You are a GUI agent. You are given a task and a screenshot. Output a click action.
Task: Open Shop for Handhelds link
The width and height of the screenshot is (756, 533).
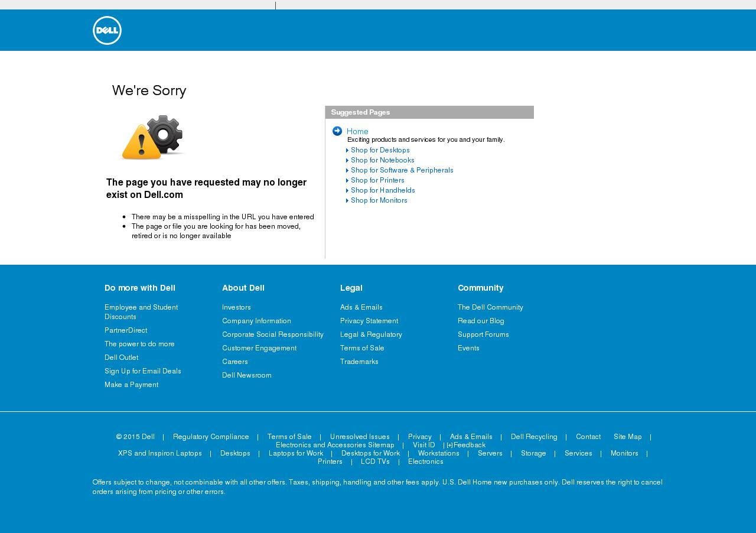(x=383, y=190)
